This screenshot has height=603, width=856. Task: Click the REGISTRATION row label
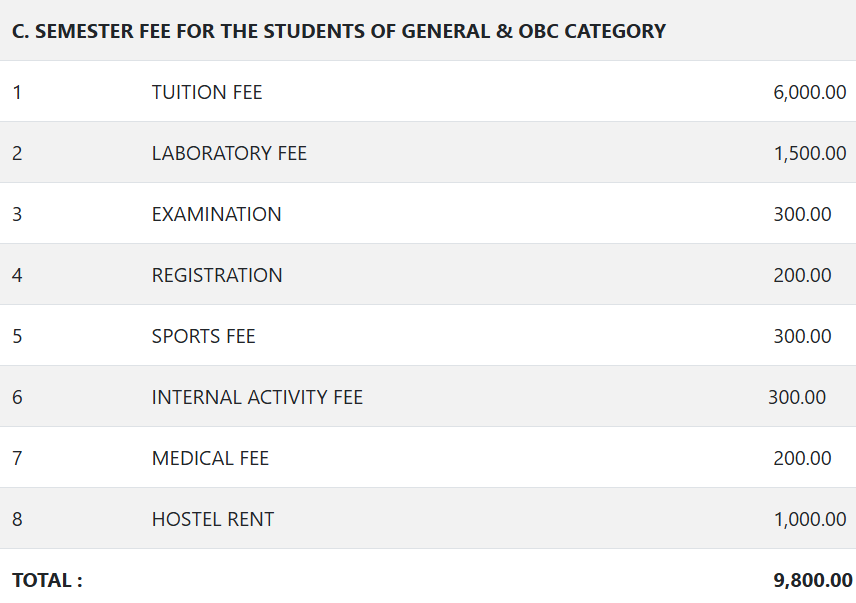(217, 275)
